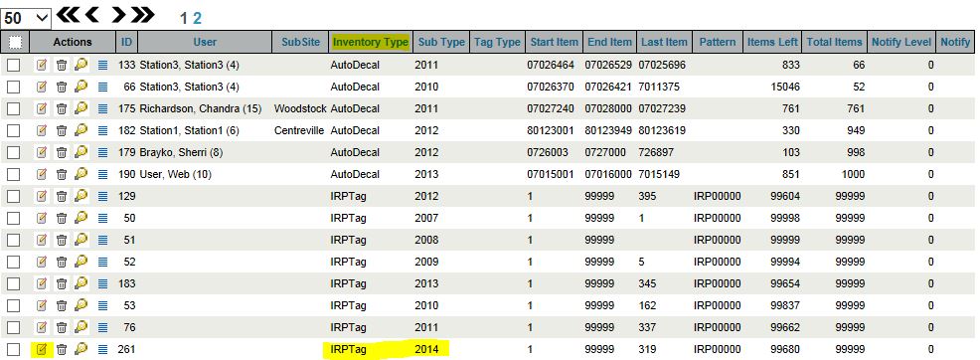Screen dimensions: 980x360
Task: Sort by Total Items column header
Action: 834,42
